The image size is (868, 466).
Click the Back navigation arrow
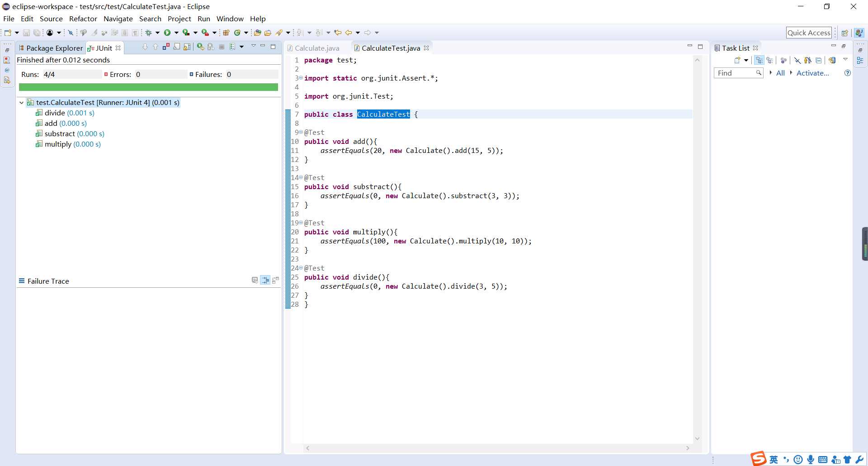[349, 33]
